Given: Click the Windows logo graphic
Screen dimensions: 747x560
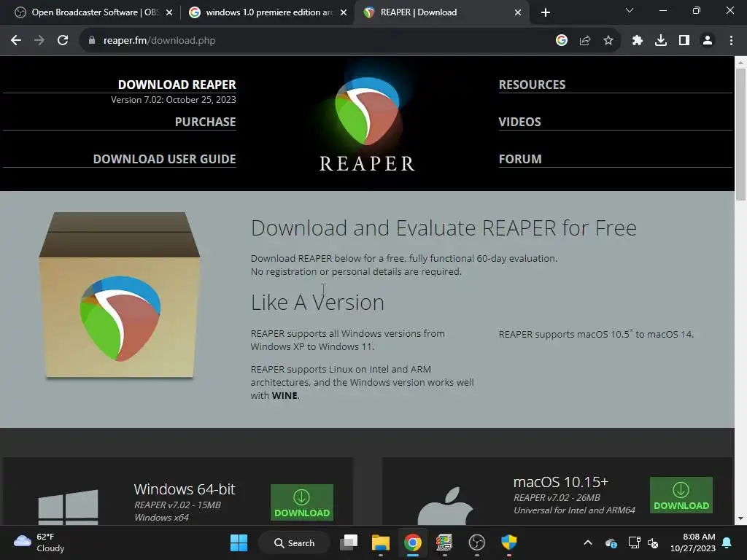Looking at the screenshot, I should click(68, 507).
